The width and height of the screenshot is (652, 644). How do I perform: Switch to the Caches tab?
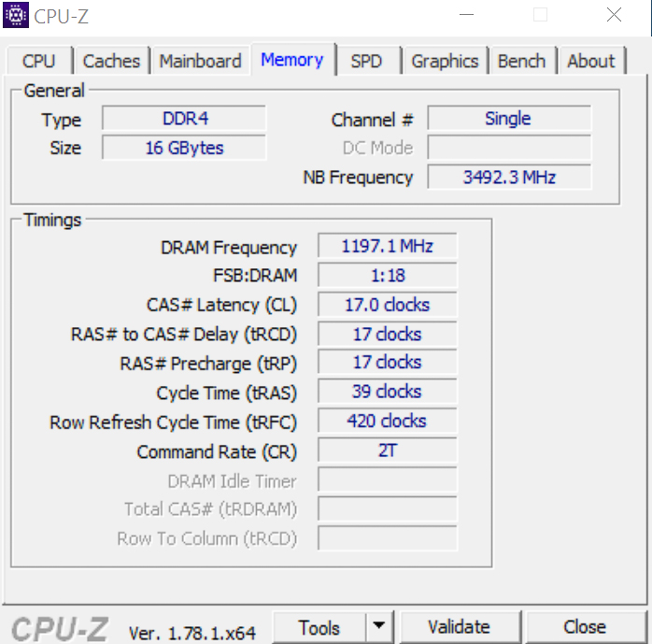tap(111, 61)
